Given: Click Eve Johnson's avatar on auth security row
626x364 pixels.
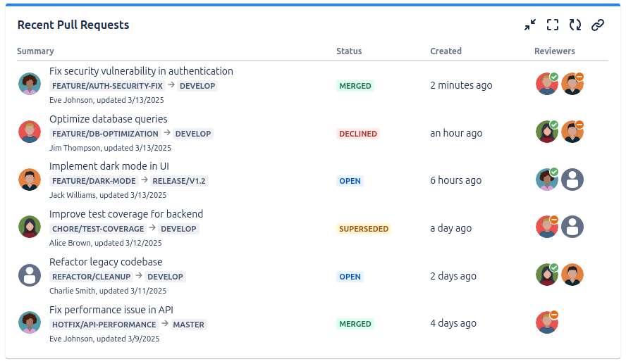Looking at the screenshot, I should 30,84.
